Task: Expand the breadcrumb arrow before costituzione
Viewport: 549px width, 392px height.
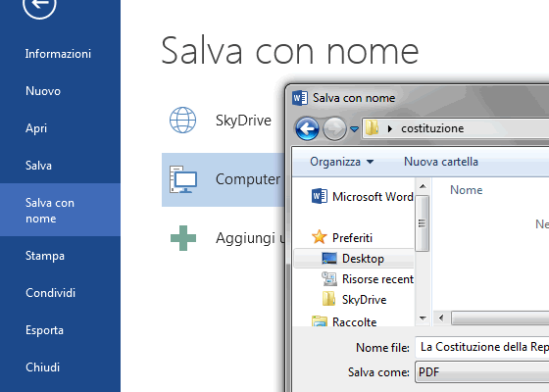Action: [390, 128]
